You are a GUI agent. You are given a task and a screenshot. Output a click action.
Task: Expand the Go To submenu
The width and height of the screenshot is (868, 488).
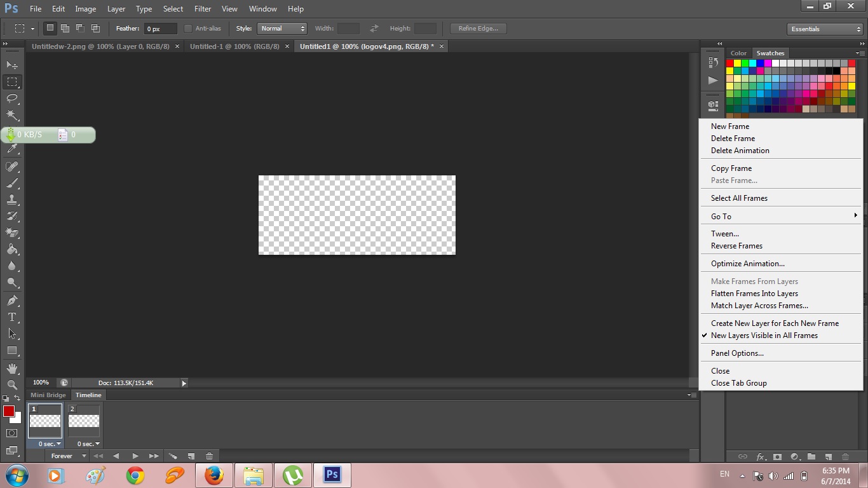pyautogui.click(x=780, y=216)
